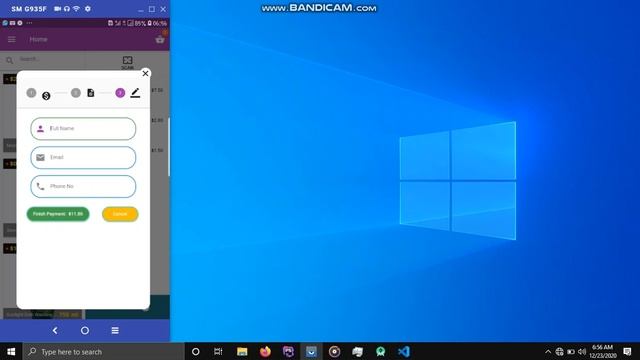Open Visual Studio Code from taskbar

404,351
